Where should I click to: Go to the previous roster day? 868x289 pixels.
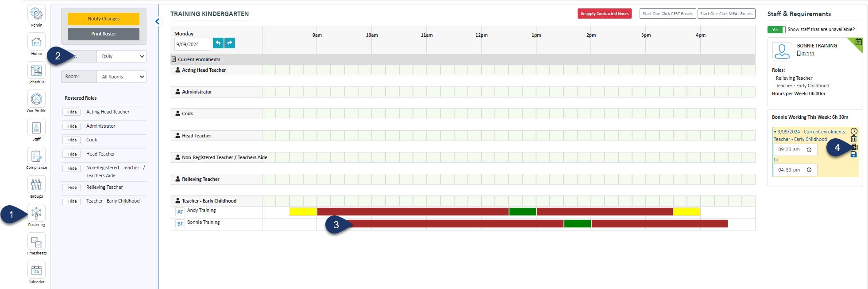point(218,43)
